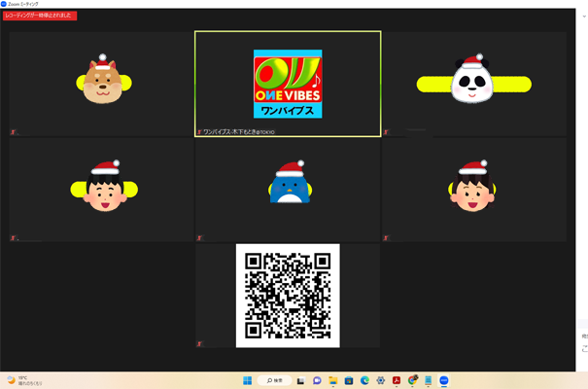Click the taskbar search box

point(274,380)
